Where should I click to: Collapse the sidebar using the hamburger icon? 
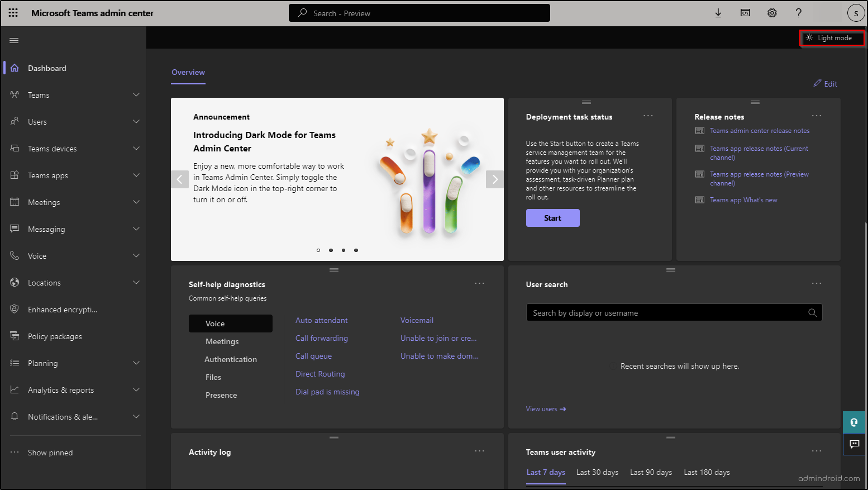pos(14,40)
